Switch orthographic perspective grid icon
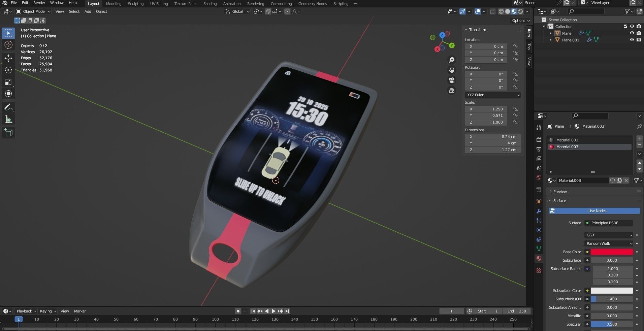This screenshot has height=331, width=644. (x=452, y=90)
